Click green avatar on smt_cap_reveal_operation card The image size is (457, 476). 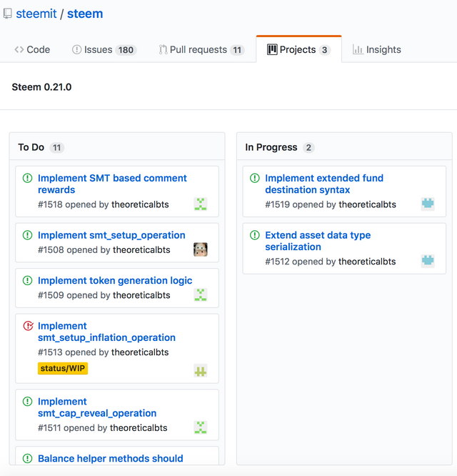[x=201, y=427]
